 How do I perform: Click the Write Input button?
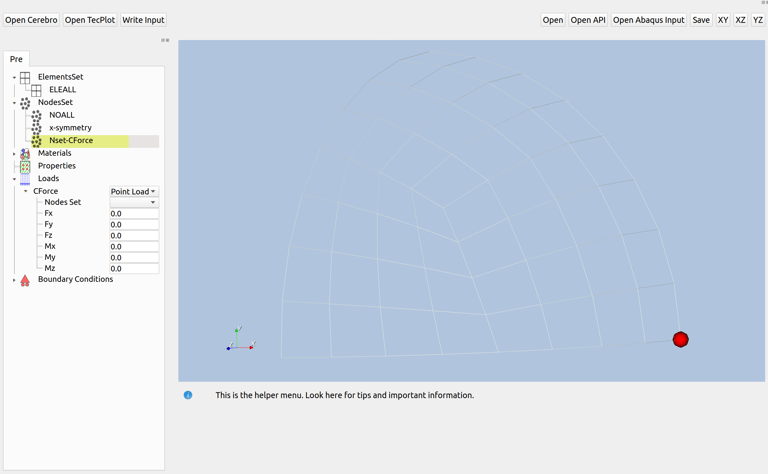[x=143, y=20]
